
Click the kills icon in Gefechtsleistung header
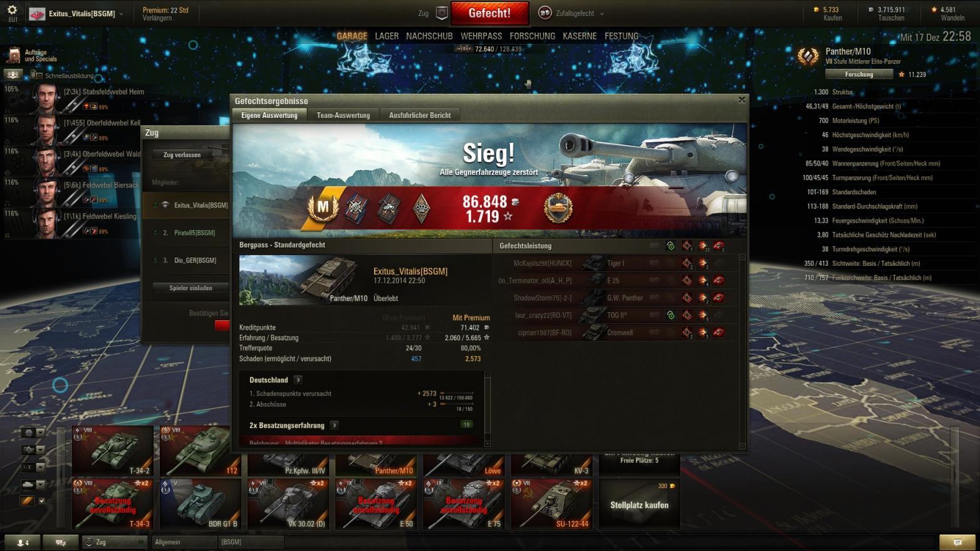tap(719, 246)
